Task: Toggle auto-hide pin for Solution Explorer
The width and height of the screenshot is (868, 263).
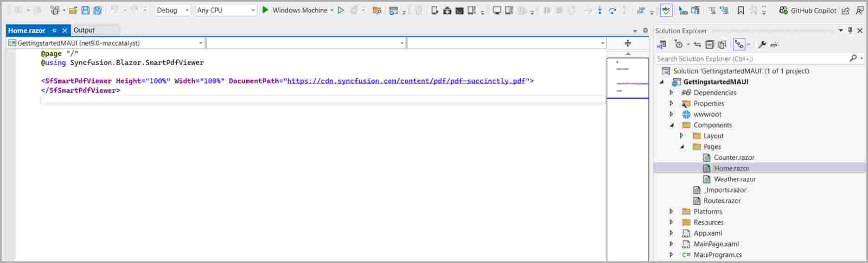Action: point(850,30)
